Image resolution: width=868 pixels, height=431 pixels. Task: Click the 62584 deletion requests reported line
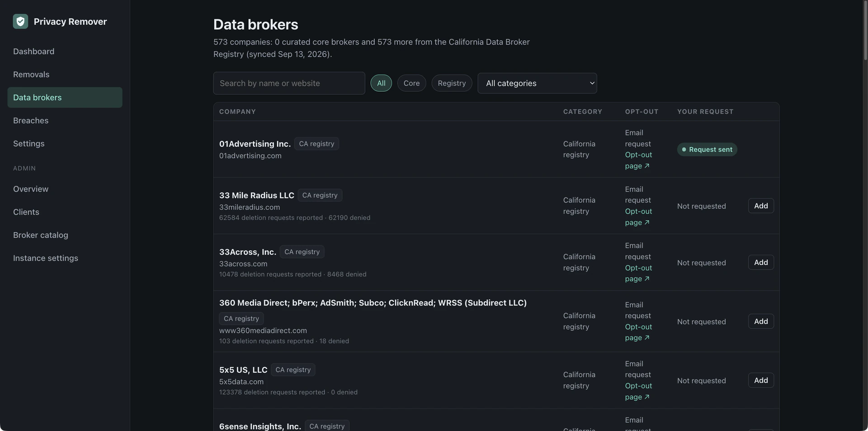295,218
